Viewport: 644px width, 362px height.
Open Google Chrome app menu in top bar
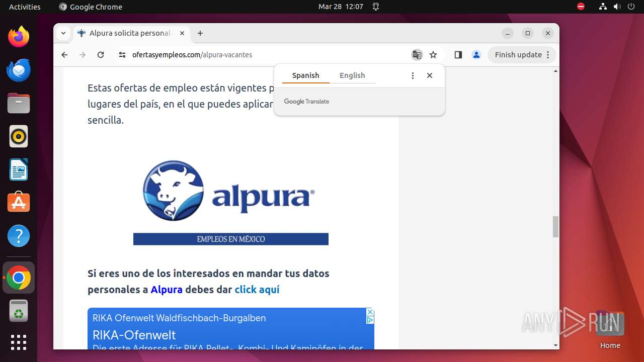click(x=91, y=7)
